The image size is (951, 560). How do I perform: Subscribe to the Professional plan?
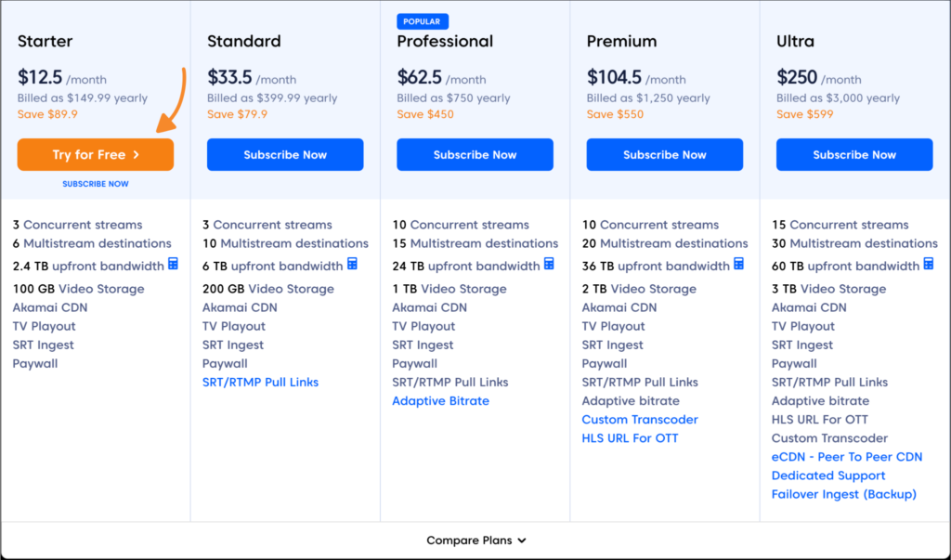click(475, 155)
